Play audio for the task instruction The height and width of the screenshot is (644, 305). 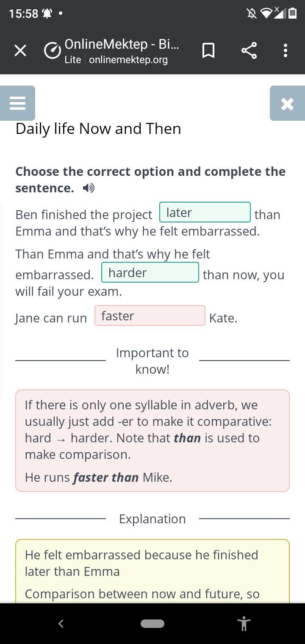(x=89, y=188)
